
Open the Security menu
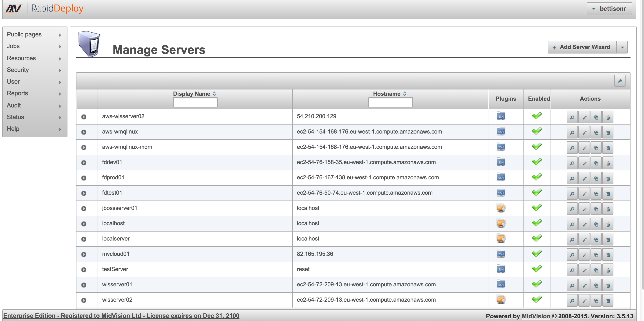34,70
